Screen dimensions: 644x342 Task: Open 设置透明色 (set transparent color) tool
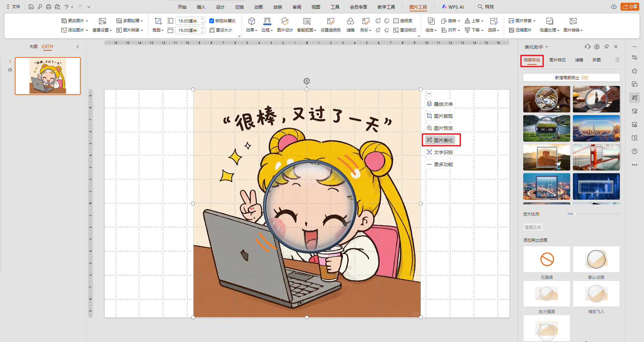pos(331,25)
